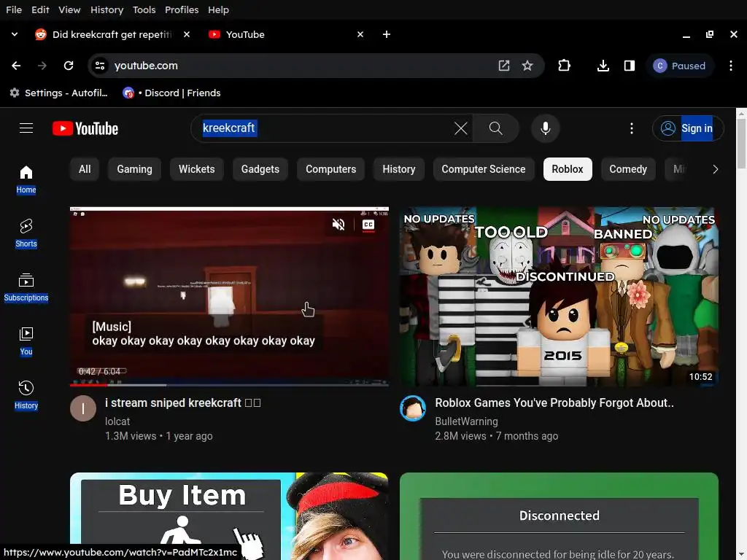Viewport: 747px width, 560px height.
Task: Open the Tools menu
Action: (x=144, y=9)
